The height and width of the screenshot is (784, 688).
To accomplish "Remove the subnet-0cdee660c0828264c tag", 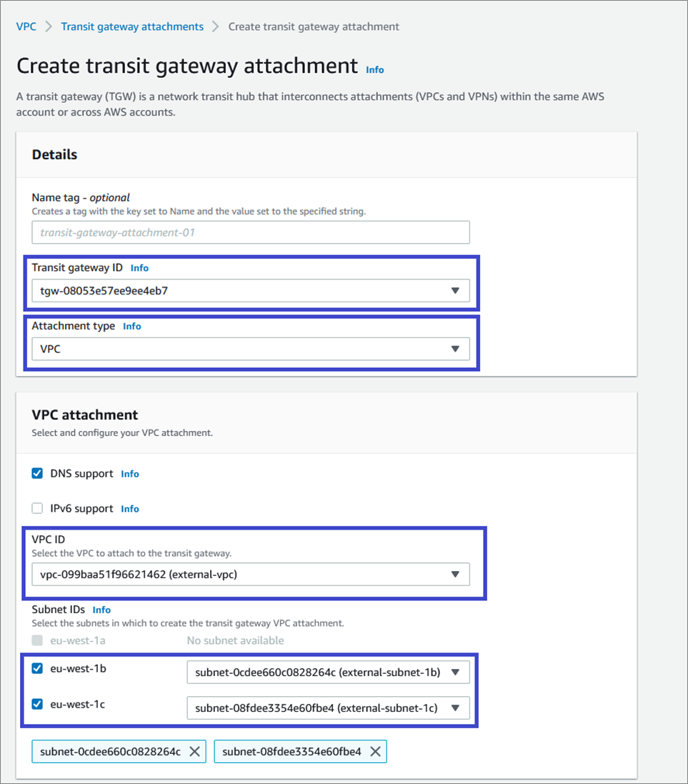I will [195, 751].
